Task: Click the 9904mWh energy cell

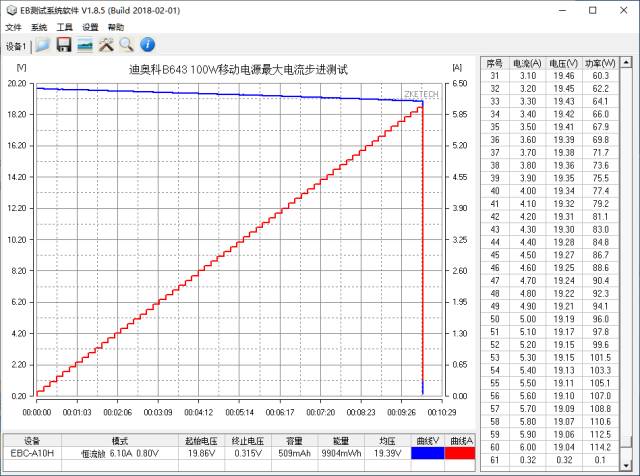Action: tap(341, 453)
